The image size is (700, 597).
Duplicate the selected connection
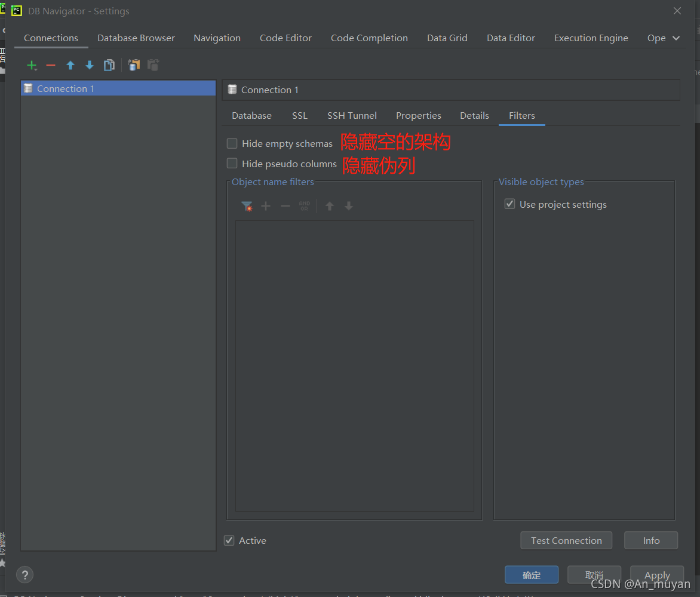click(109, 66)
